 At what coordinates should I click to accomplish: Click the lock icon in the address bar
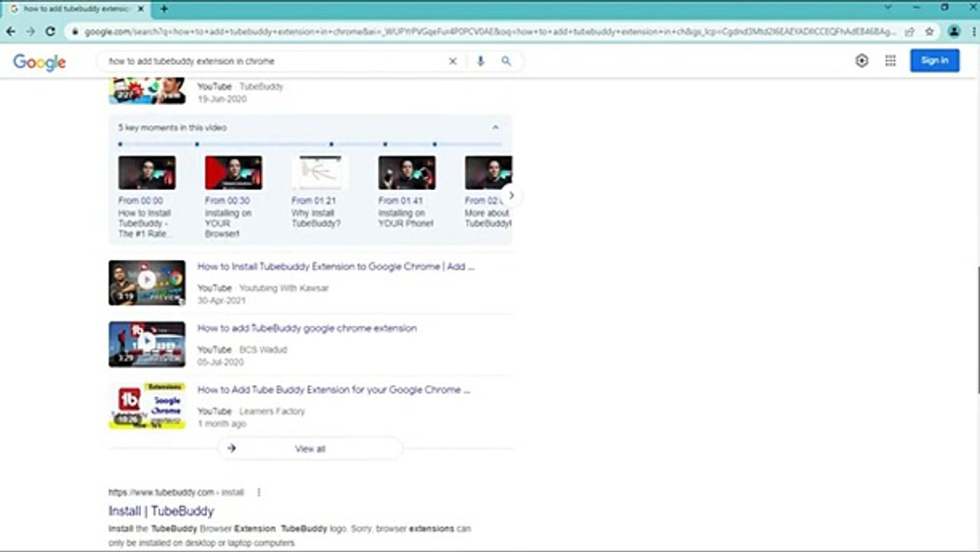[75, 32]
